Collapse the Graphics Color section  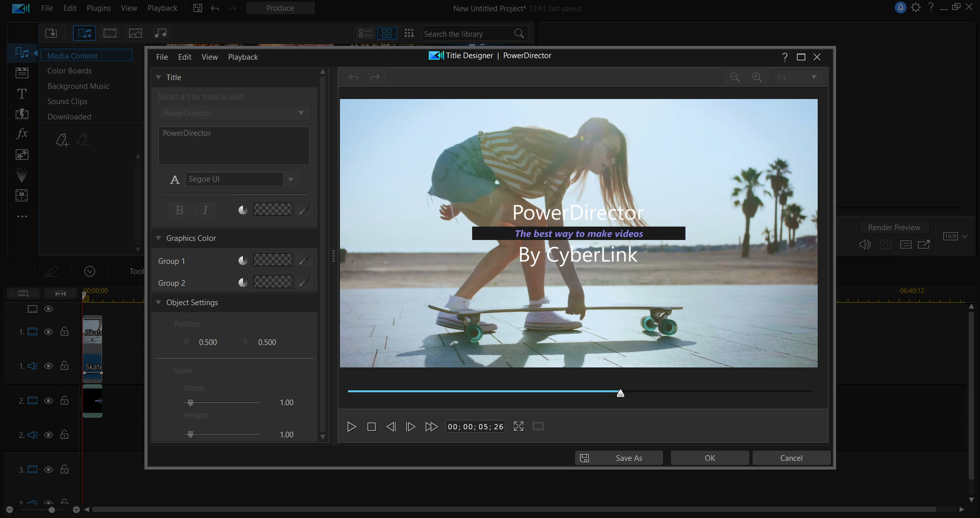coord(159,238)
